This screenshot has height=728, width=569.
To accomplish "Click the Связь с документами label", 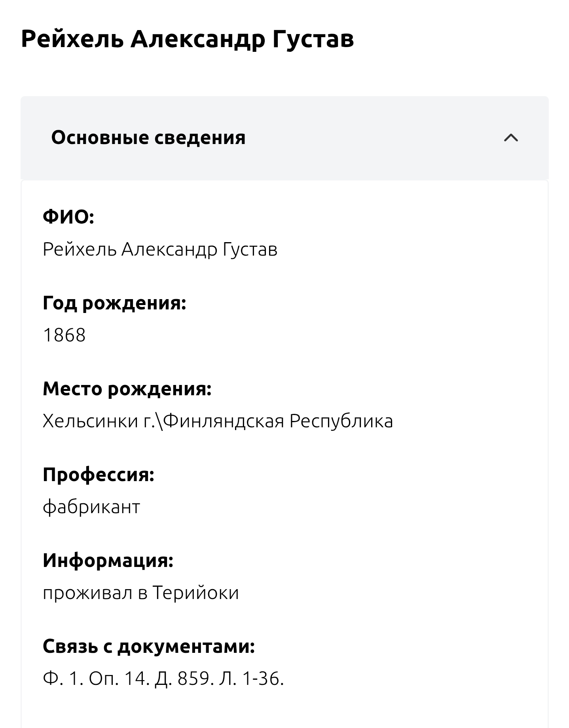I will tap(149, 646).
